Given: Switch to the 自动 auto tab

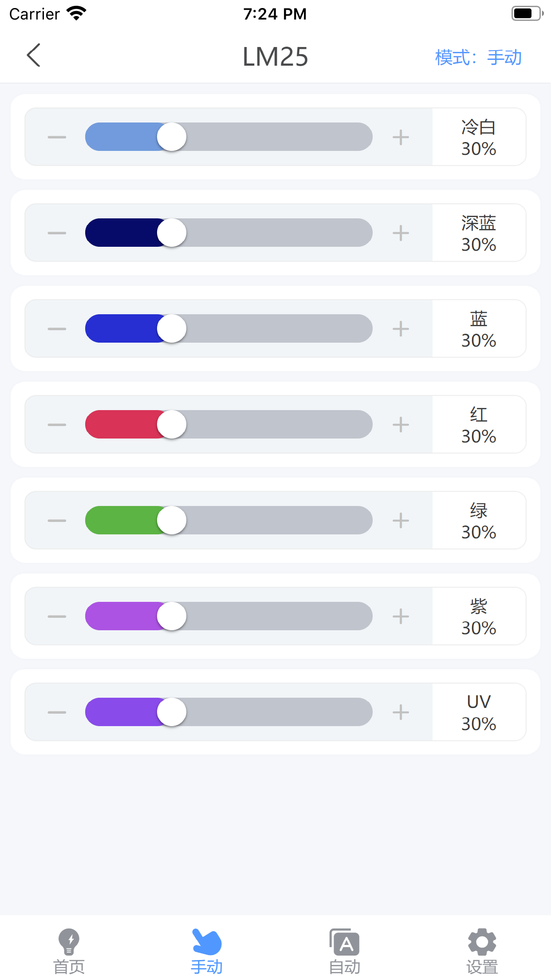Looking at the screenshot, I should [344, 951].
